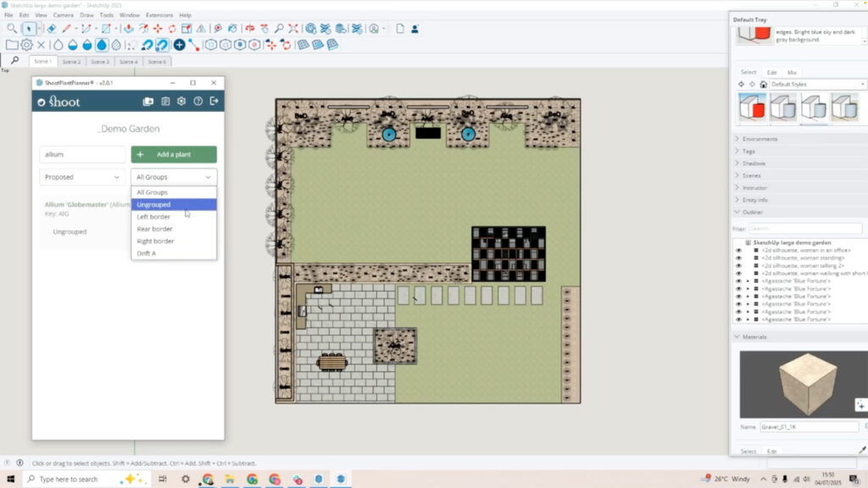Select the Zoom tool on the toolbar
This screenshot has height=488, width=868.
tap(278, 29)
